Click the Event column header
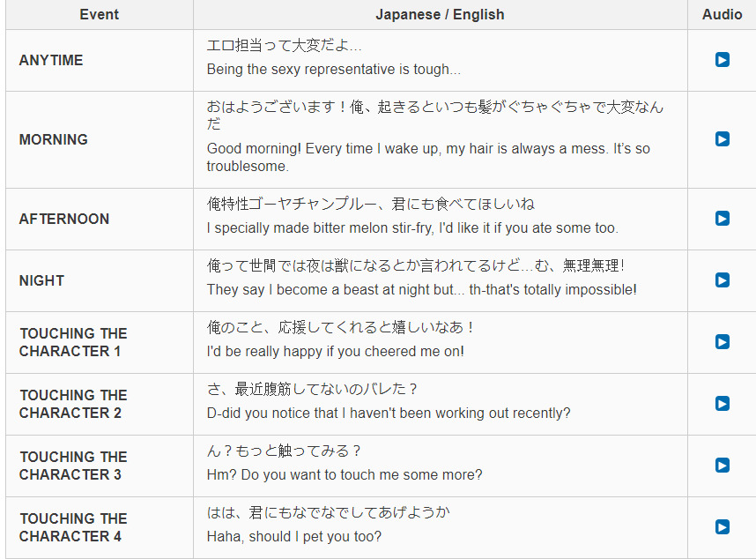This screenshot has height=559, width=756. (x=99, y=14)
